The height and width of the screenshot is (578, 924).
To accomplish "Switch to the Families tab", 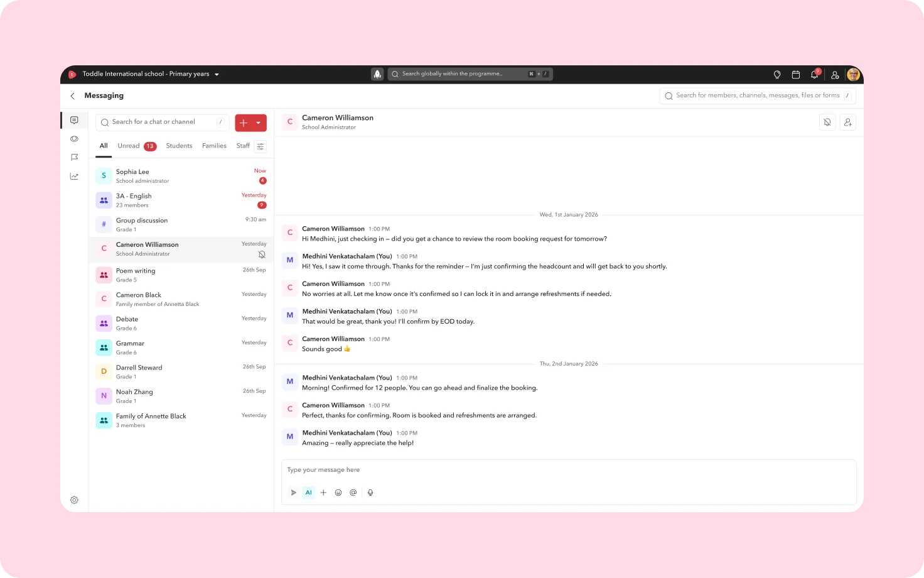I will click(214, 146).
